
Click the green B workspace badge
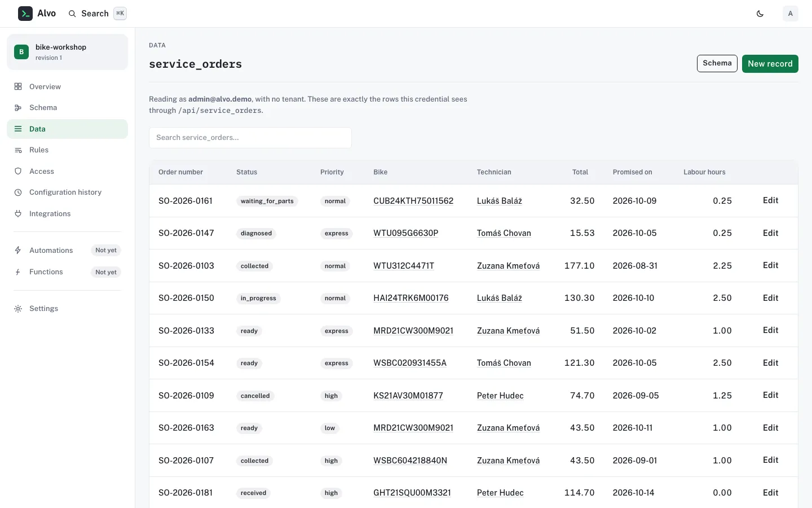(x=21, y=52)
